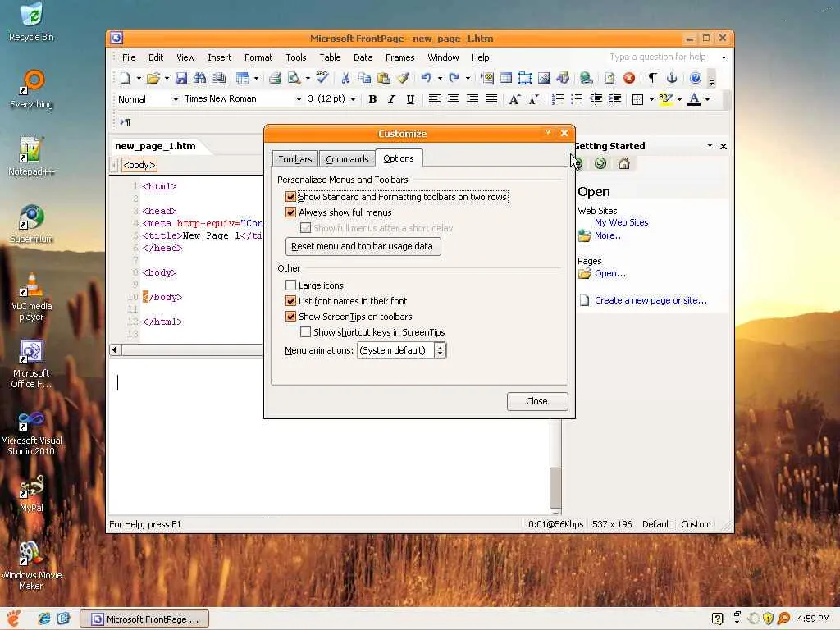Open the Style dropdown showing Normal
This screenshot has height=630, width=840.
[176, 99]
